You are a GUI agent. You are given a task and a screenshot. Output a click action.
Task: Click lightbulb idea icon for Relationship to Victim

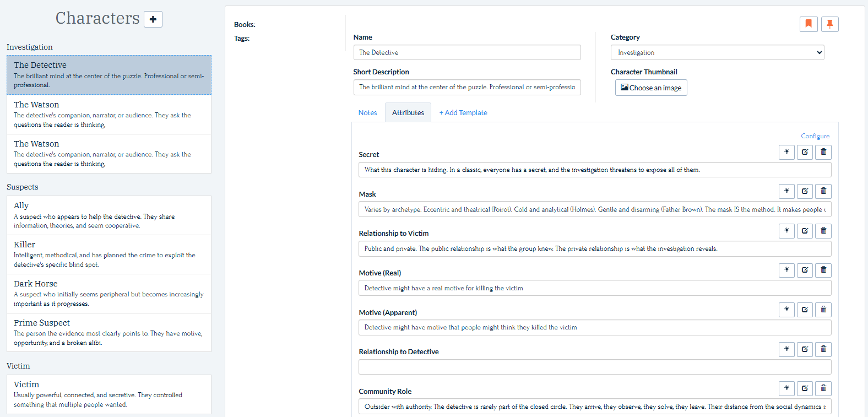786,231
